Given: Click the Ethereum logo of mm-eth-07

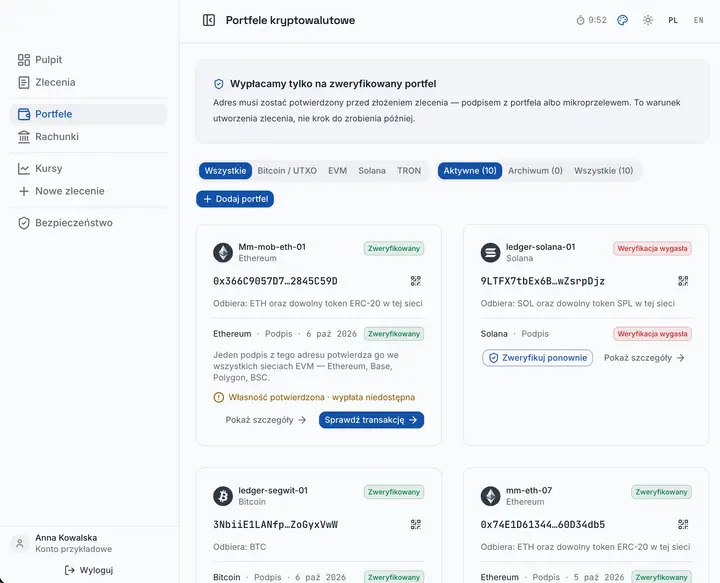Looking at the screenshot, I should (x=490, y=496).
